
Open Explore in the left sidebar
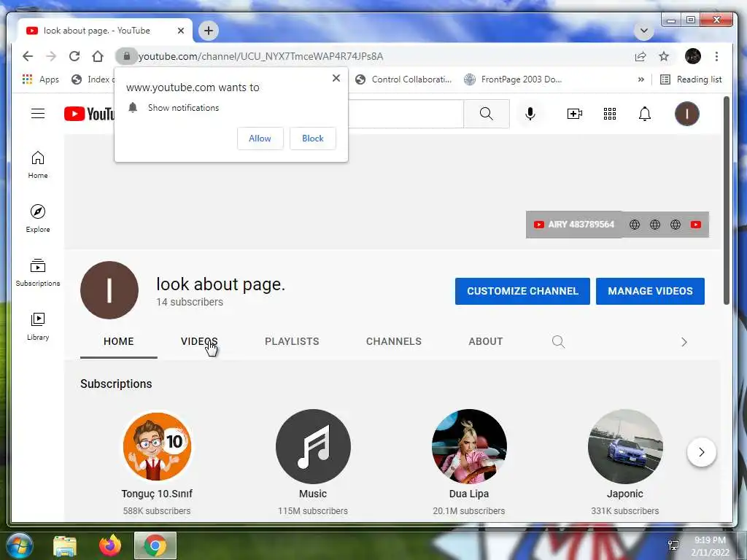38,219
